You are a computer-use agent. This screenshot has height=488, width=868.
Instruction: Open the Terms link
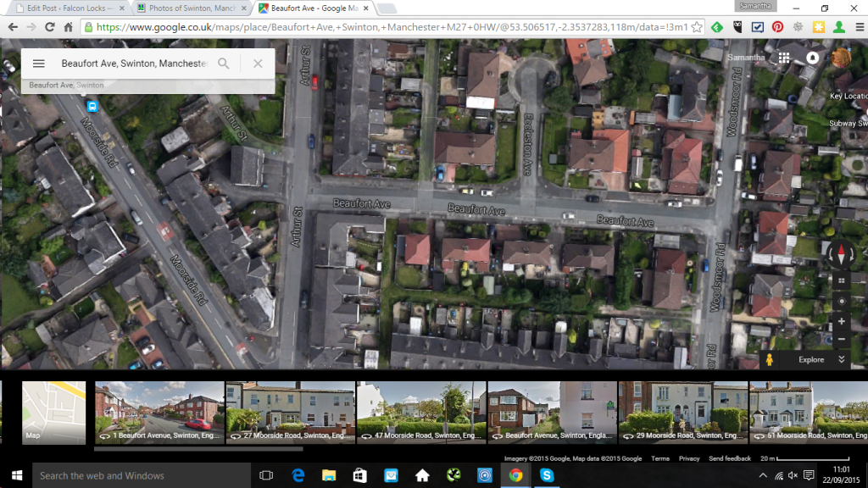coord(659,458)
